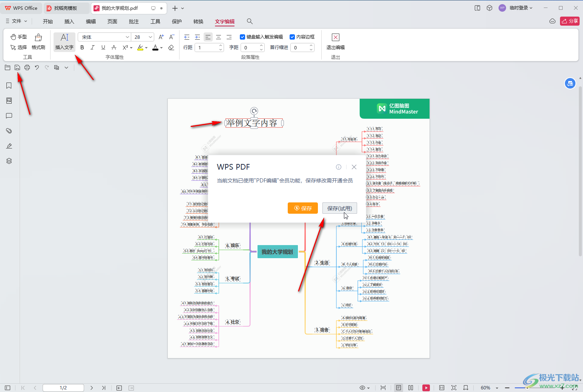Click the 保存(试用) trial save button

[339, 208]
